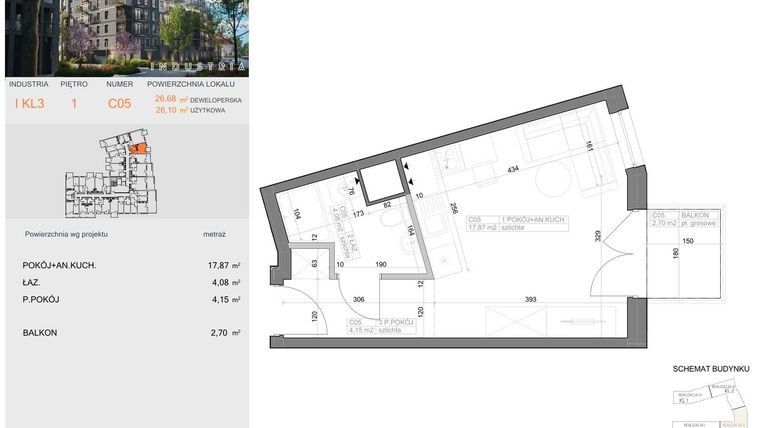
Task: Click the Industria building photo banner
Action: point(127,38)
